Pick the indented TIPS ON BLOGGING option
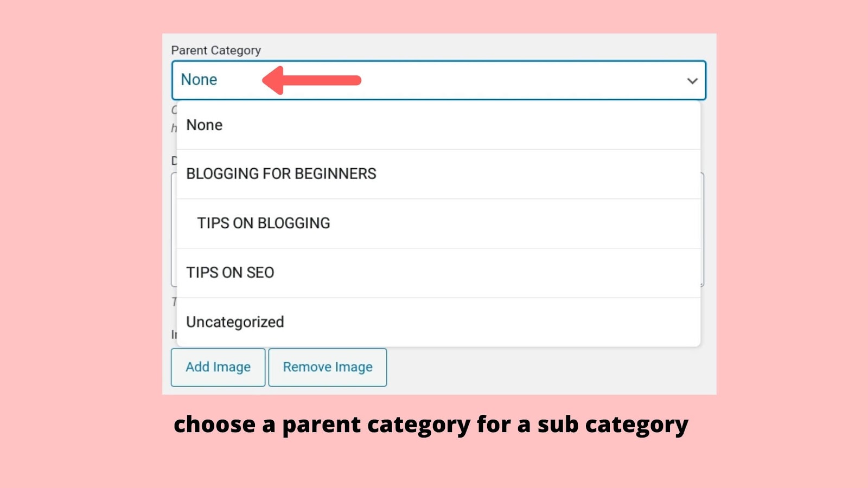868x488 pixels. click(264, 223)
